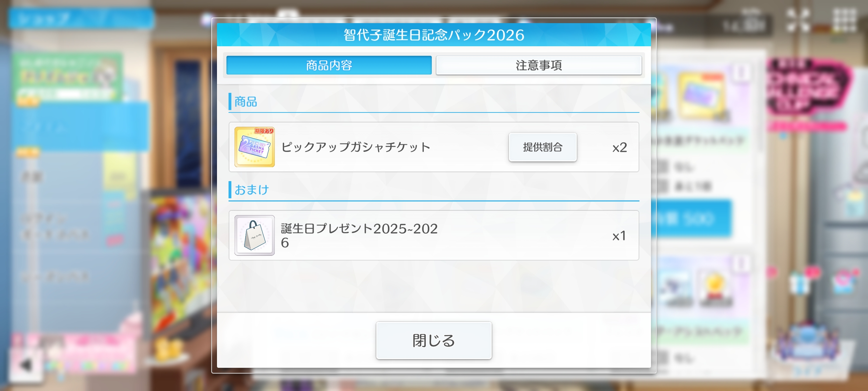Viewport: 868px width, 391px height.
Task: Select the 商品内容 tab
Action: click(329, 65)
